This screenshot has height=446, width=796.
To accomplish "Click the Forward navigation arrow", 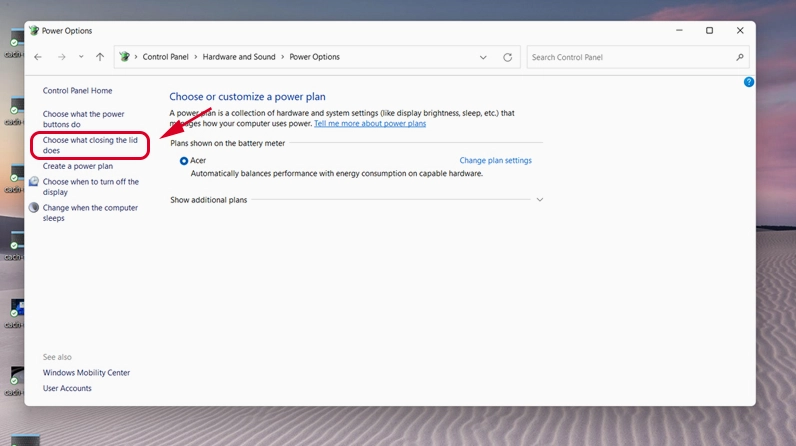I will pos(61,57).
